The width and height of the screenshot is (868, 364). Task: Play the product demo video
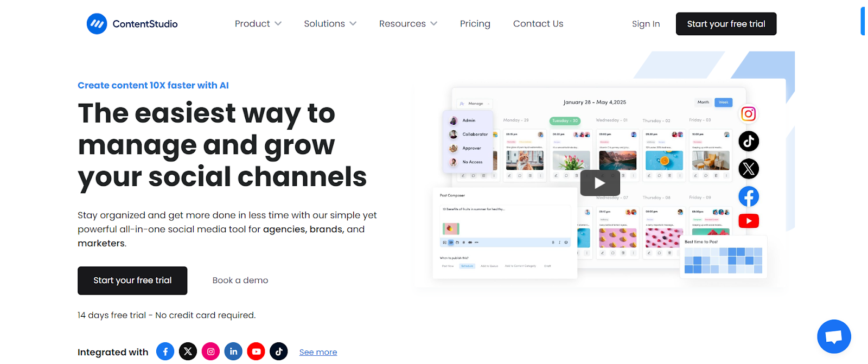pos(600,183)
